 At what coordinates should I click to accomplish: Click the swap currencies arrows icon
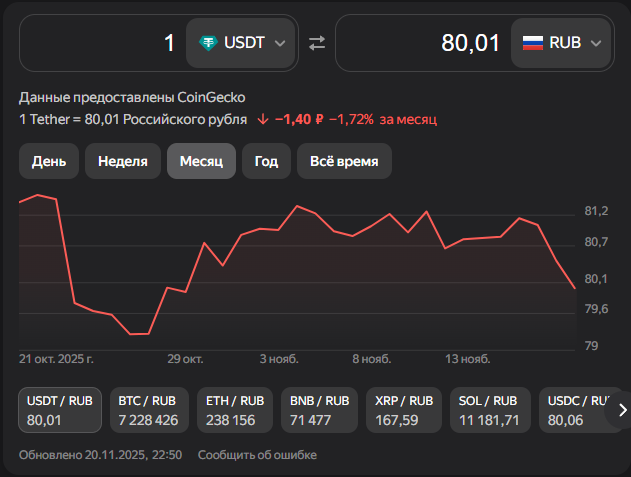[317, 43]
